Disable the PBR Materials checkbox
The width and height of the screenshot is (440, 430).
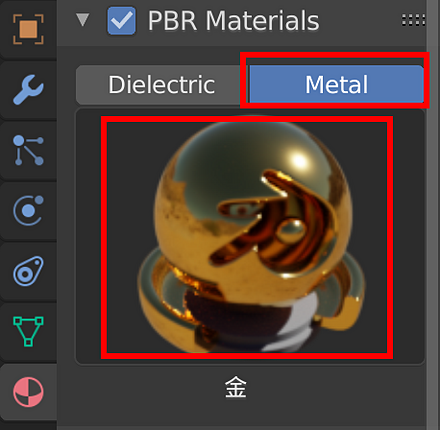click(121, 20)
